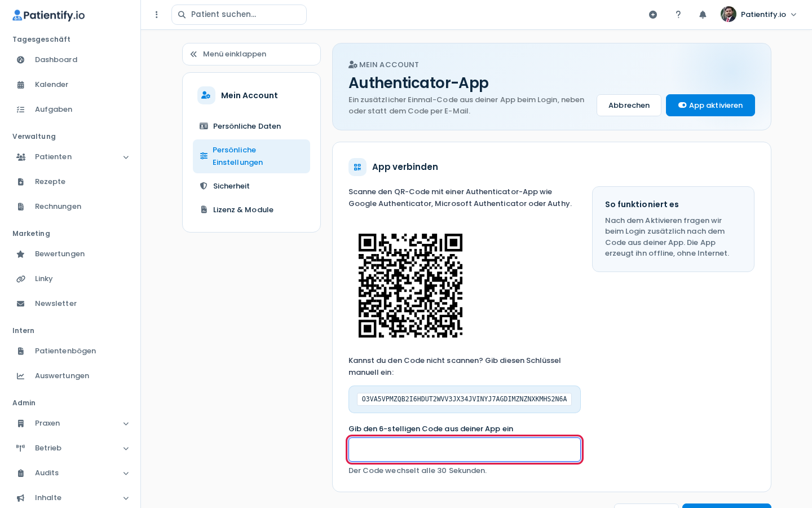
Task: Open Persönliche Daten section
Action: 251,126
